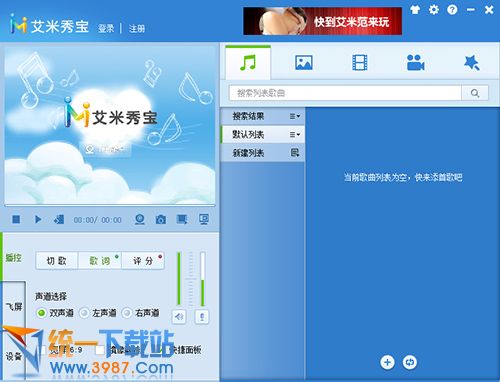The width and height of the screenshot is (500, 382).
Task: Open the video camera tab
Action: pyautogui.click(x=415, y=62)
